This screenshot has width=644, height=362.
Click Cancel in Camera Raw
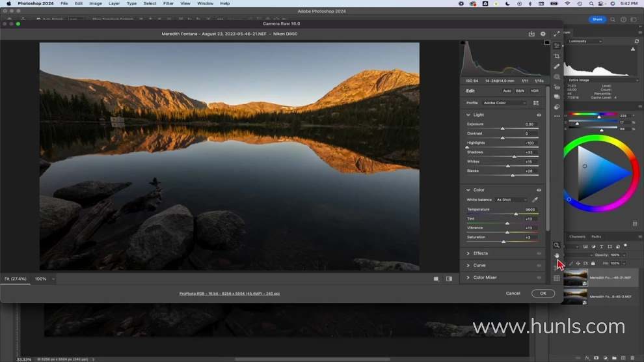click(513, 294)
